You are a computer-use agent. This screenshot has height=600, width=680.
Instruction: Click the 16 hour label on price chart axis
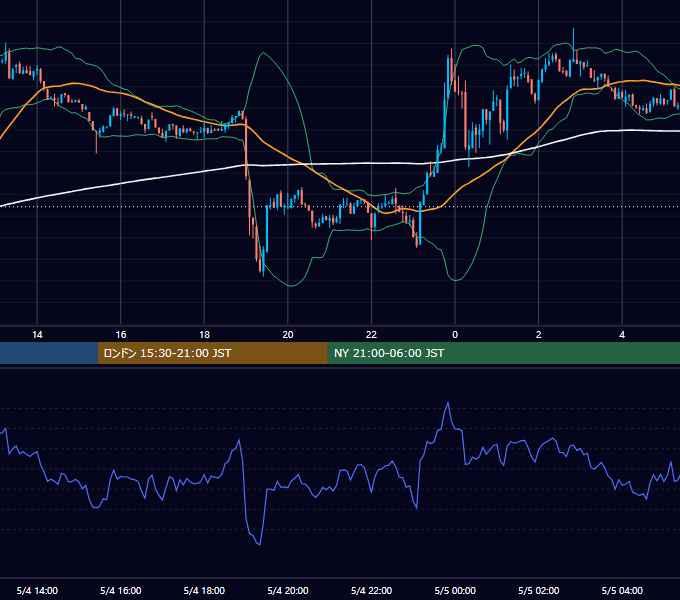121,335
